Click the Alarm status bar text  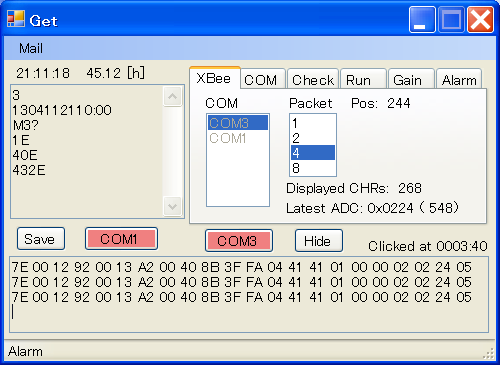pyautogui.click(x=26, y=351)
